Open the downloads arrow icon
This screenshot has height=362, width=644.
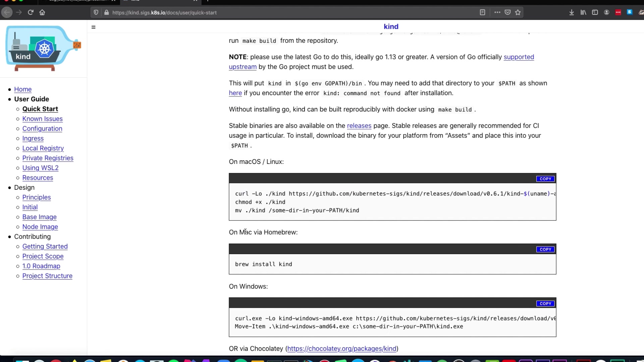point(572,12)
